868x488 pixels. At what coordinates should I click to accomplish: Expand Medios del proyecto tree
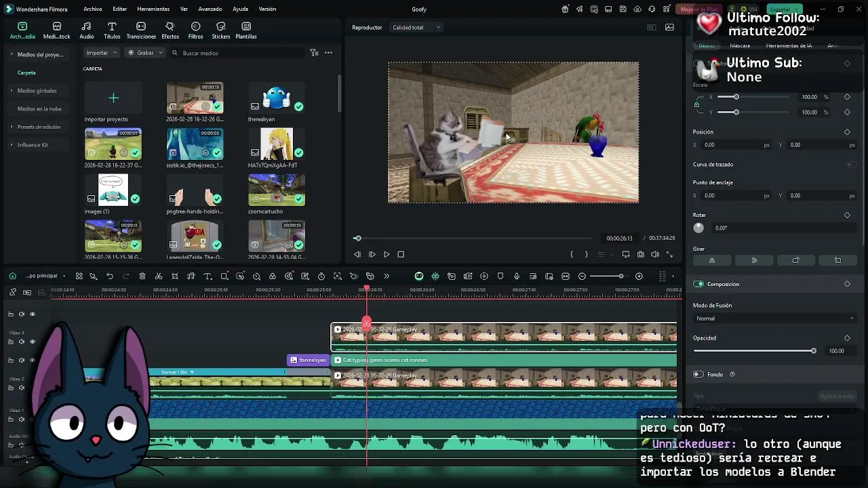click(12, 54)
